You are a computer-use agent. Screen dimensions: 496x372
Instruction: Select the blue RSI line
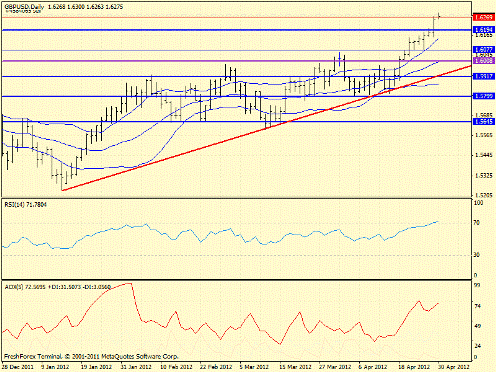(220, 236)
